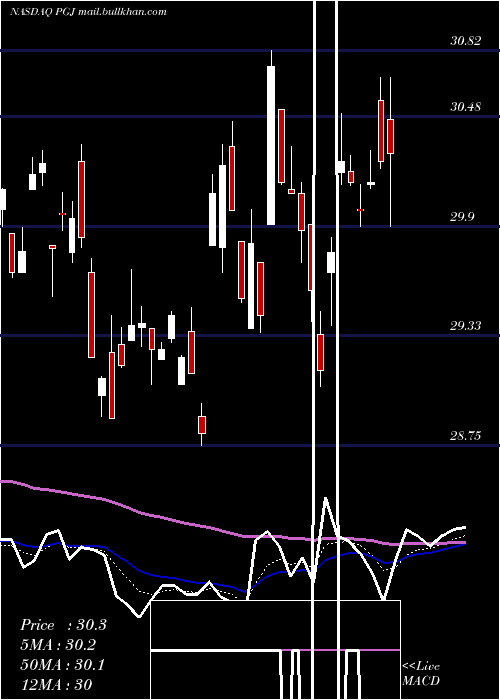This screenshot has height=700, width=500.
Task: Click the 12MA : 30 value
Action: click(56, 684)
